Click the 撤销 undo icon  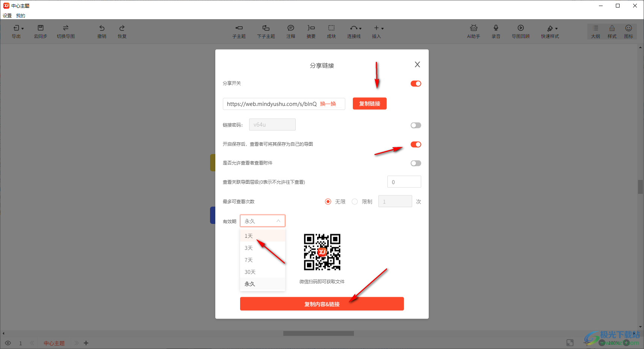coord(102,28)
